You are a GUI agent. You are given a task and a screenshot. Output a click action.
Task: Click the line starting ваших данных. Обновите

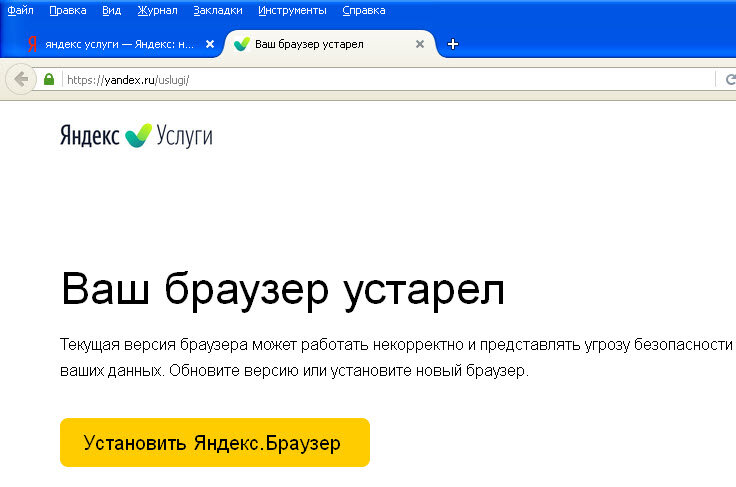point(294,371)
